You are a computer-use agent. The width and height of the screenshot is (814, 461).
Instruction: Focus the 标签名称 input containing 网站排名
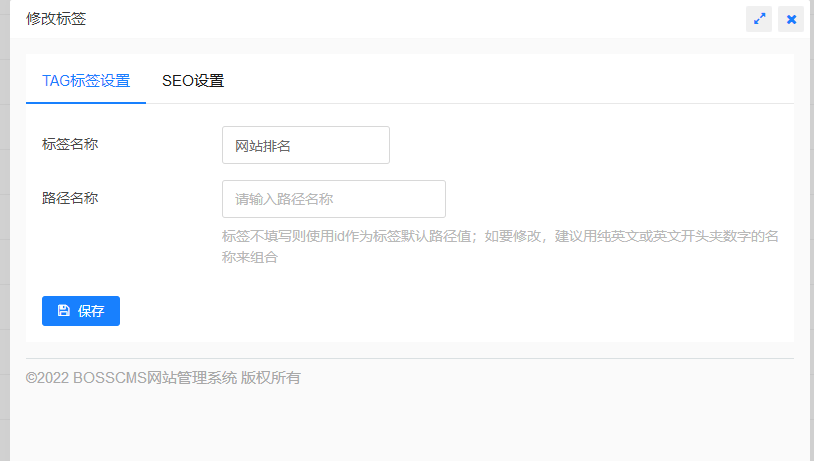[305, 145]
